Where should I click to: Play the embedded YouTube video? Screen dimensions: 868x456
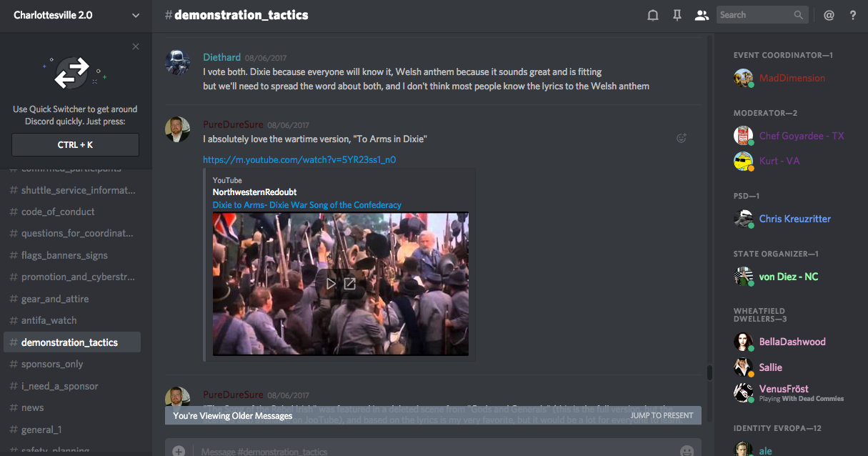(x=331, y=284)
